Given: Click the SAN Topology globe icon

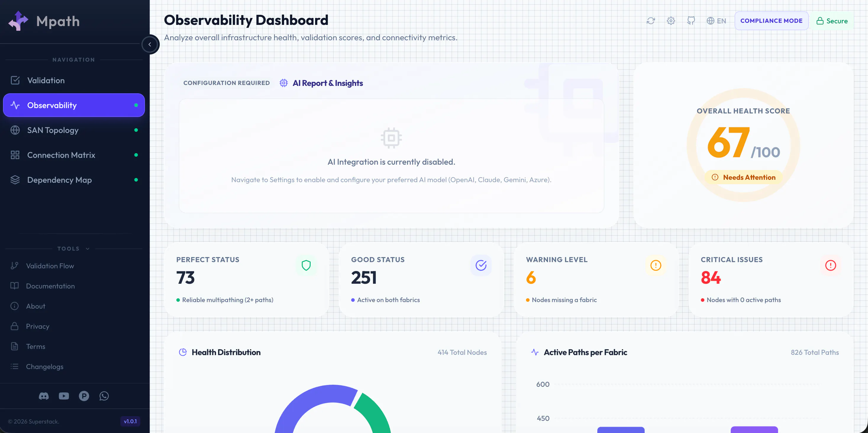Looking at the screenshot, I should pyautogui.click(x=15, y=130).
